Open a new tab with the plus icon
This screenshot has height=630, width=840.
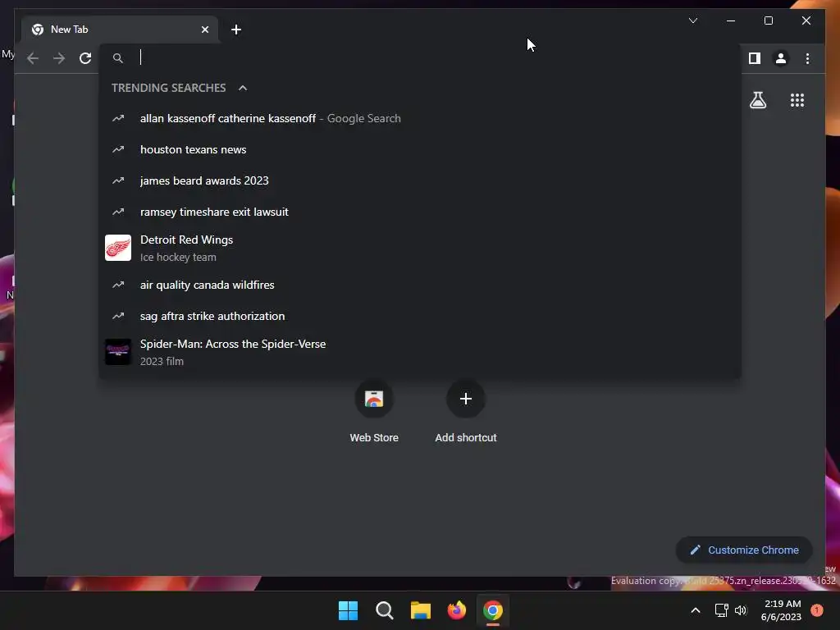point(236,30)
